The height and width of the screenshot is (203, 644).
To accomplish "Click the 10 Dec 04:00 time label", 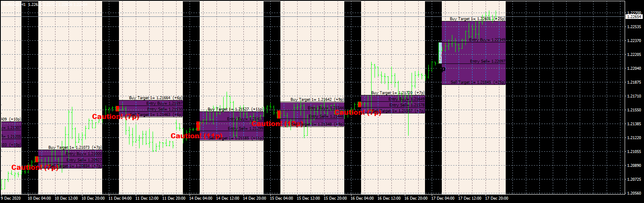I will [39, 198].
